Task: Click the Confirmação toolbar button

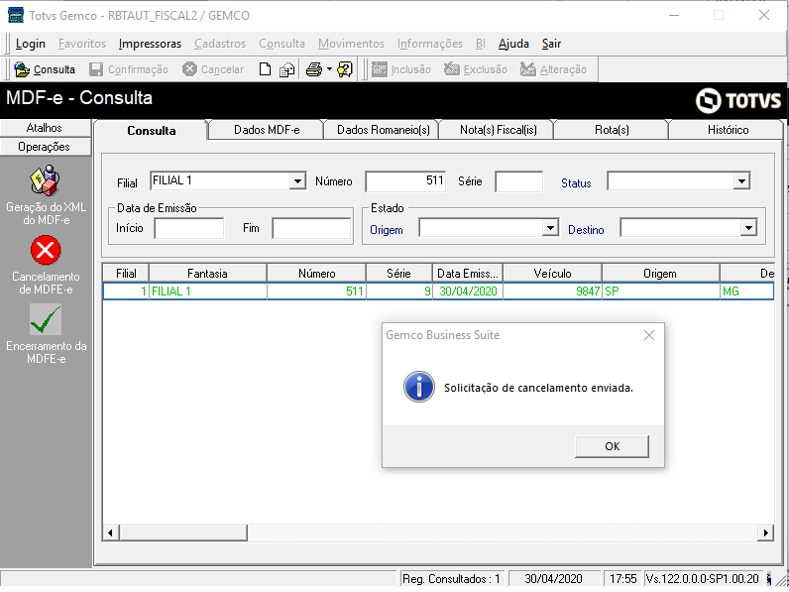Action: coord(129,69)
